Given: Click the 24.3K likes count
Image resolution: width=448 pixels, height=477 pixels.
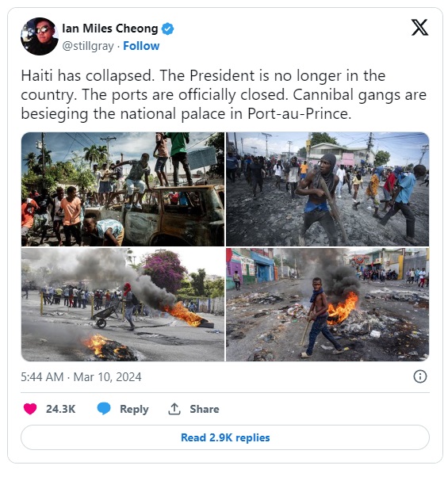Looking at the screenshot, I should (60, 409).
